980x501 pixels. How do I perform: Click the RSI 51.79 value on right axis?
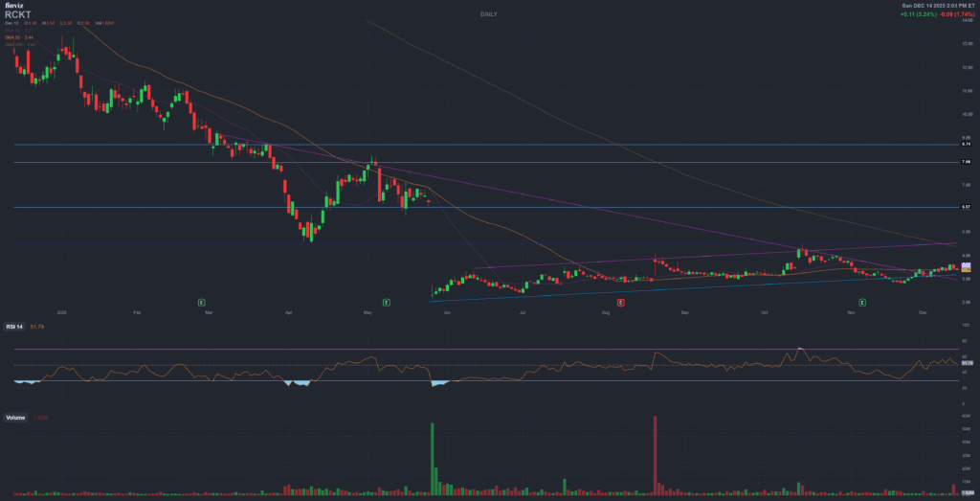(967, 363)
